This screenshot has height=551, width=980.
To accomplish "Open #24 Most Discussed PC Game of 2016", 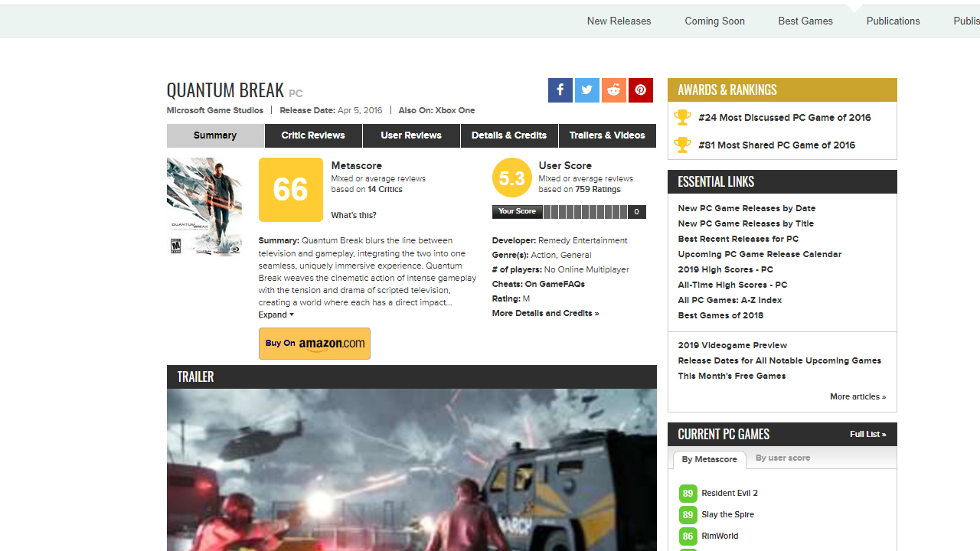I will tap(785, 118).
